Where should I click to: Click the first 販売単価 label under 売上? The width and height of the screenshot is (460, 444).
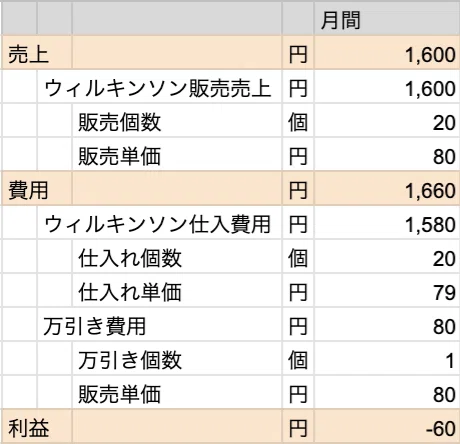(177, 156)
